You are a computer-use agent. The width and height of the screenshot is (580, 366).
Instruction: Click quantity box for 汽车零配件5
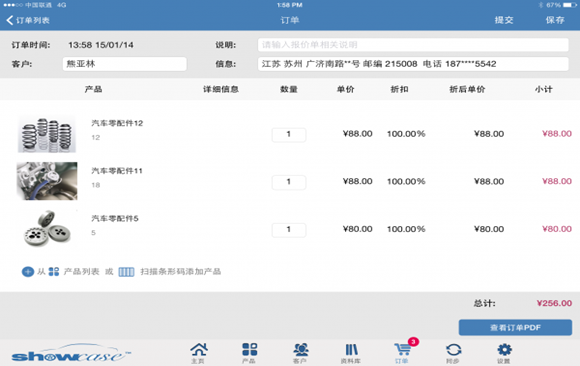tap(289, 229)
